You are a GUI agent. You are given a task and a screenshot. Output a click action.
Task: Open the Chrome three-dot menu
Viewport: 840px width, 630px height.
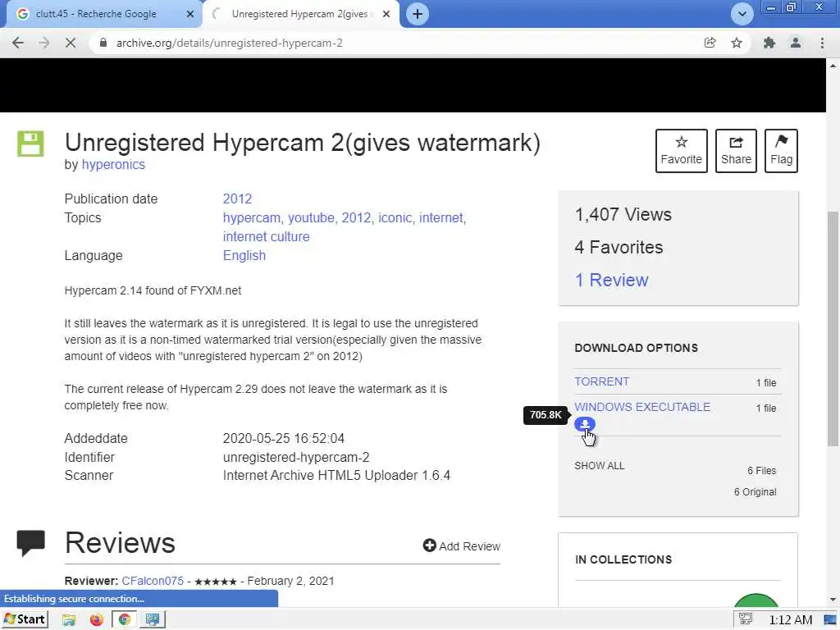point(822,43)
